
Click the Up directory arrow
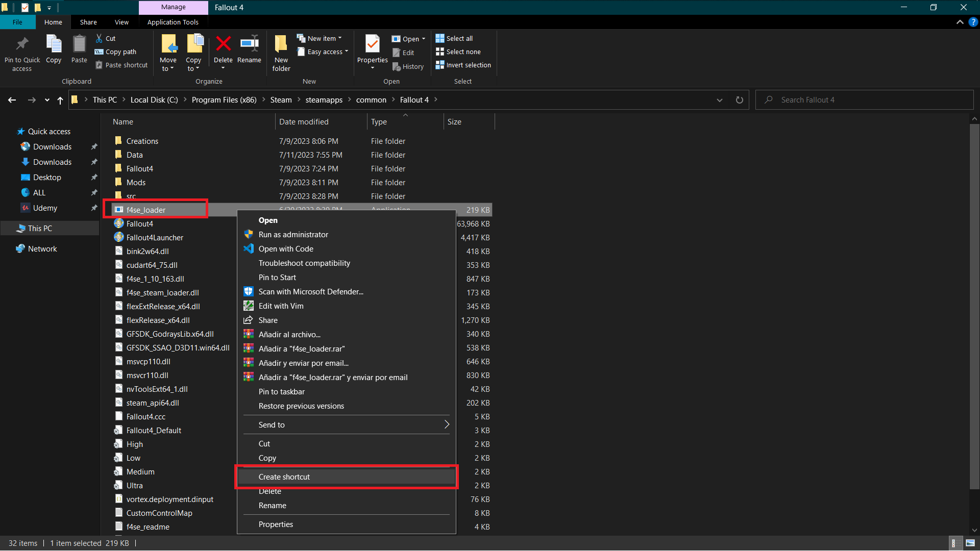[x=60, y=100]
